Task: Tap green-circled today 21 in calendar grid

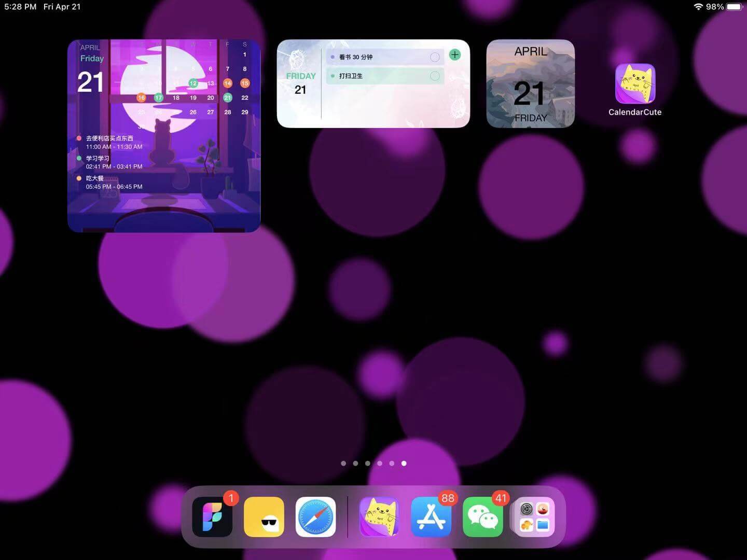Action: (228, 97)
